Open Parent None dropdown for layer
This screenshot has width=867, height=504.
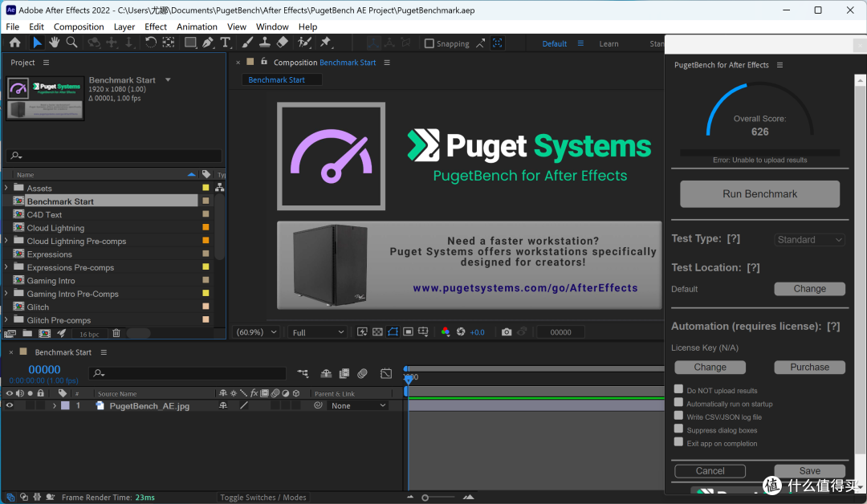[358, 405]
